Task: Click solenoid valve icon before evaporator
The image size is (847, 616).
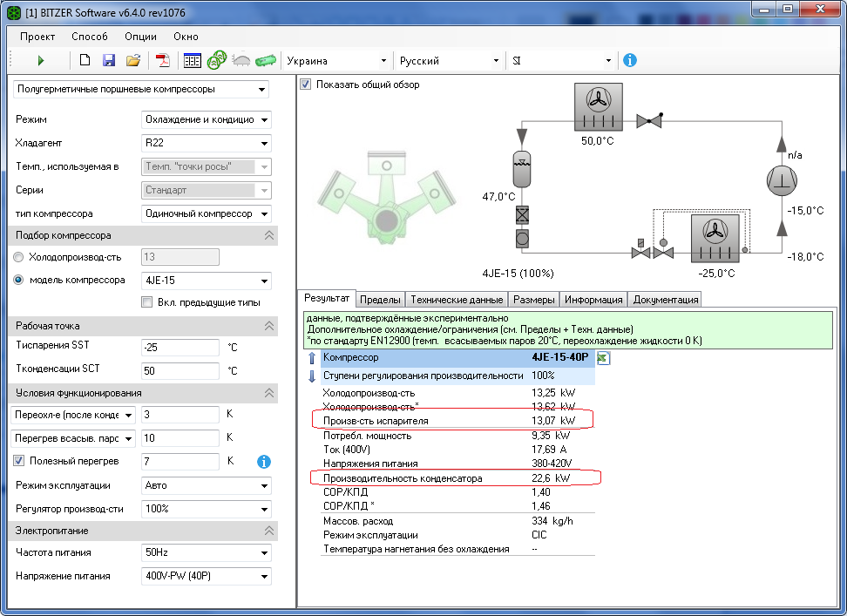Action: pyautogui.click(x=640, y=248)
